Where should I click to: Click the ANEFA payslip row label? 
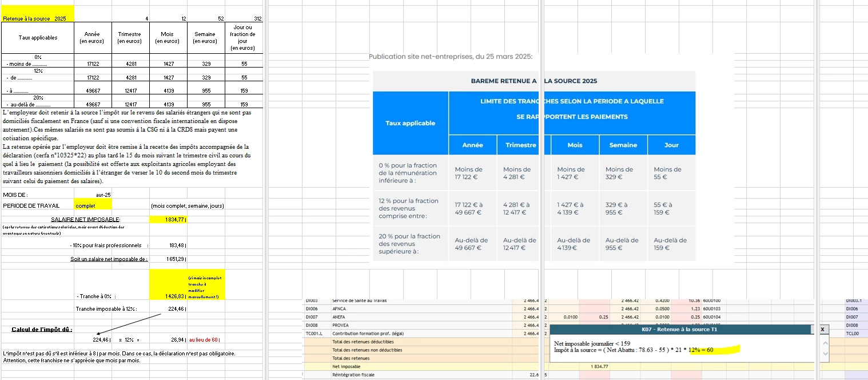coord(339,316)
